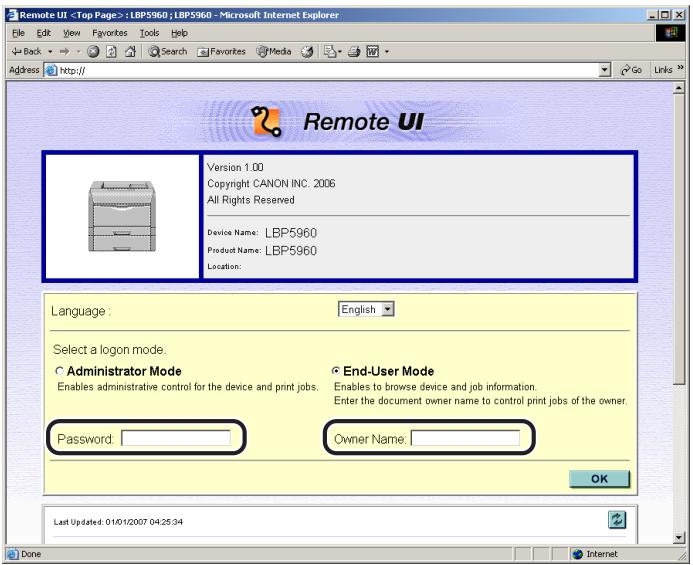Viewport: 693px width, 565px height.
Task: Click the OK button
Action: 599,479
